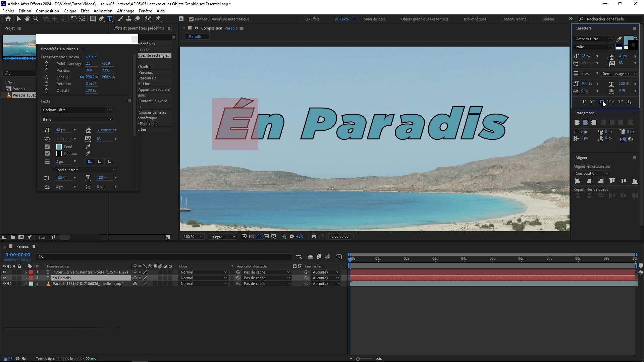Open the Paradis breadcrumb in composition viewer
Image resolution: width=644 pixels, height=362 pixels.
195,37
